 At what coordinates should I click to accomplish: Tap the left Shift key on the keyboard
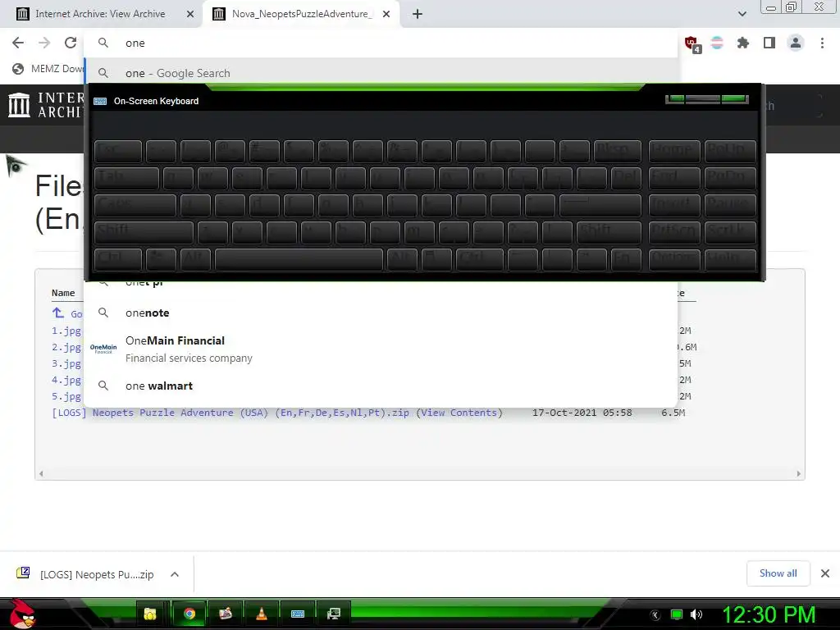(x=144, y=232)
